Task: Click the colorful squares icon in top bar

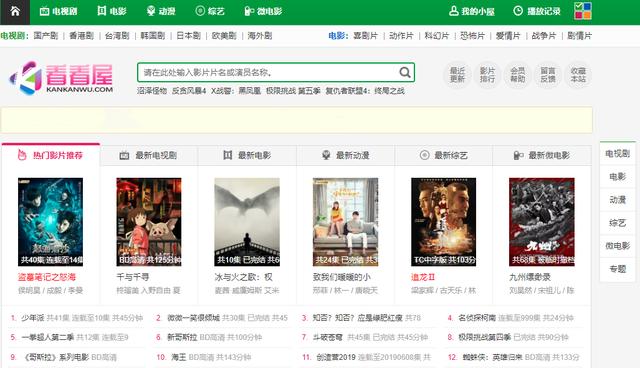Action: [x=582, y=11]
